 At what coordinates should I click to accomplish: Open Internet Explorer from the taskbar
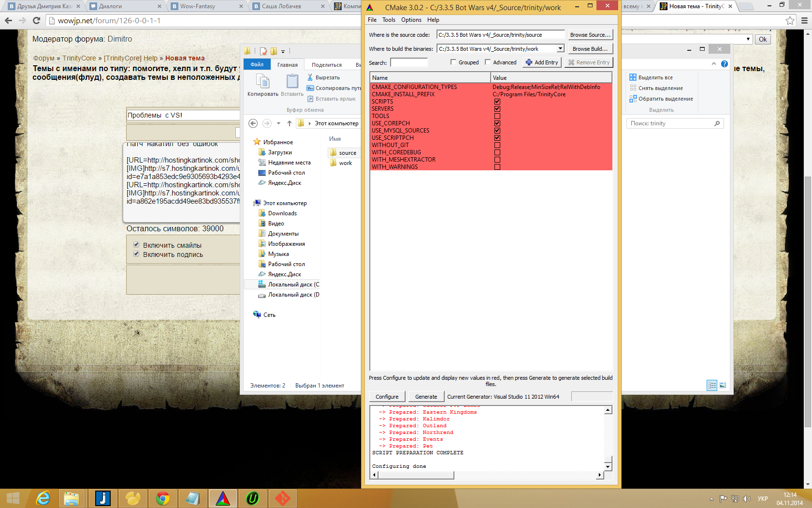click(43, 498)
